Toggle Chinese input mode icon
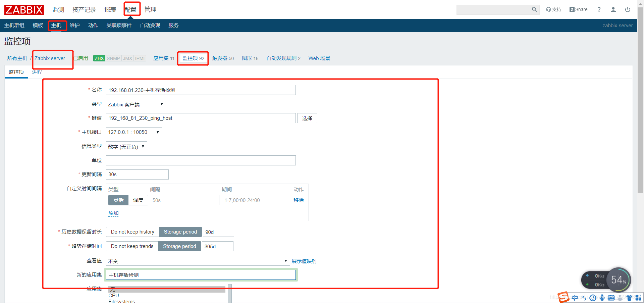This screenshot has height=303, width=644. (575, 298)
